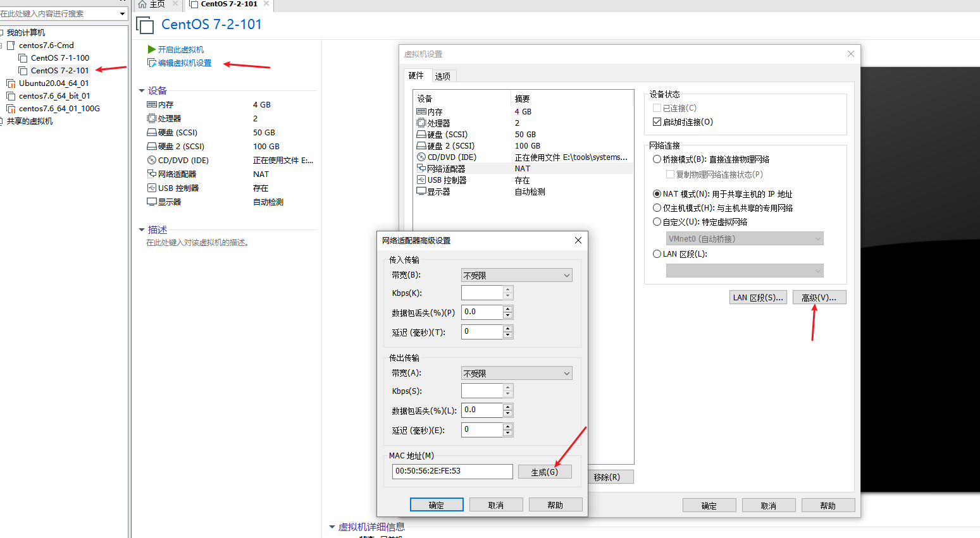Select the CentOS 7-2-101 document tab
Image resolution: width=980 pixels, height=538 pixels.
pos(229,4)
